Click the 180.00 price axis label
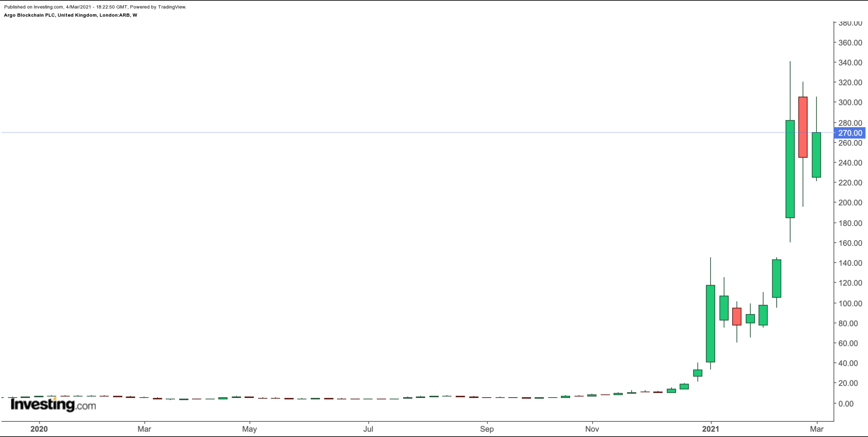The height and width of the screenshot is (437, 868). (850, 223)
